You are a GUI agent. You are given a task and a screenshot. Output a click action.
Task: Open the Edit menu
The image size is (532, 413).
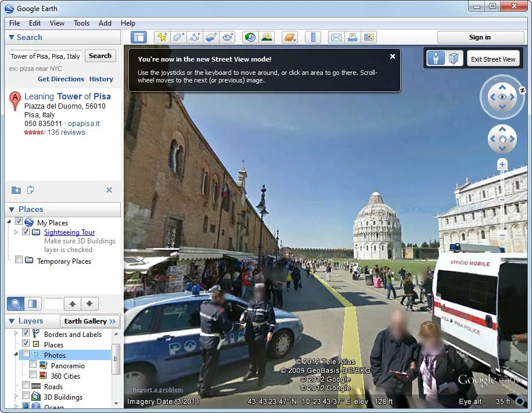35,23
